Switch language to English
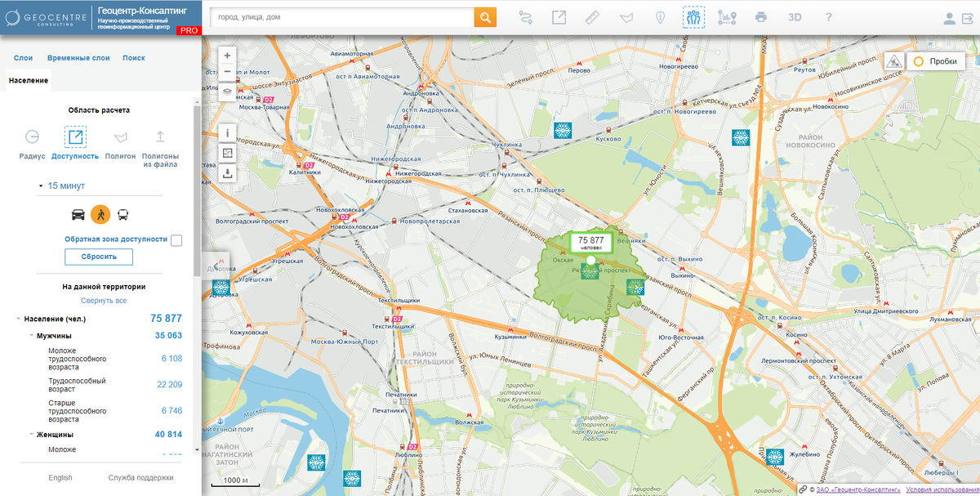980x496 pixels. tap(60, 478)
